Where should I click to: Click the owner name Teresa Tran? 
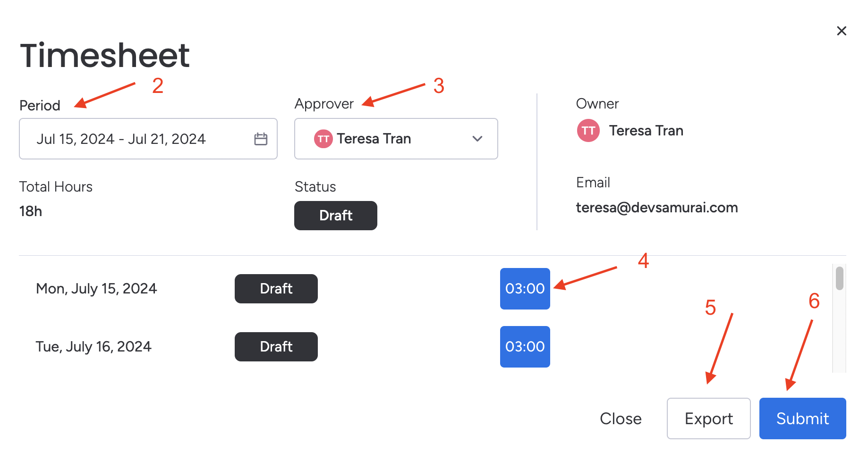[x=646, y=131]
